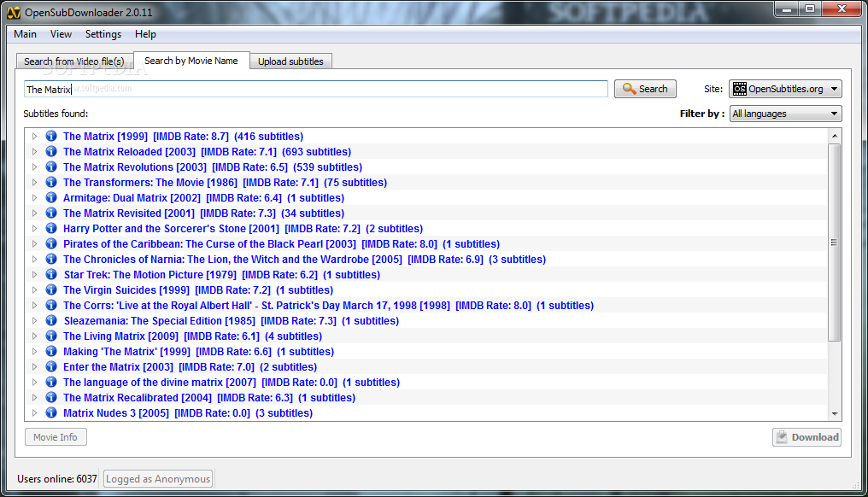Click info icon for Armitage: Dual Matrix
868x497 pixels.
[51, 197]
